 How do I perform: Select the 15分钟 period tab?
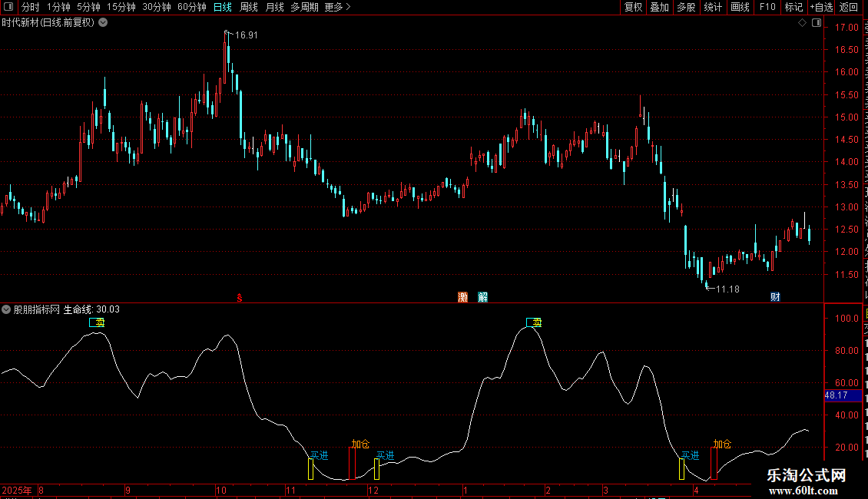pos(121,7)
